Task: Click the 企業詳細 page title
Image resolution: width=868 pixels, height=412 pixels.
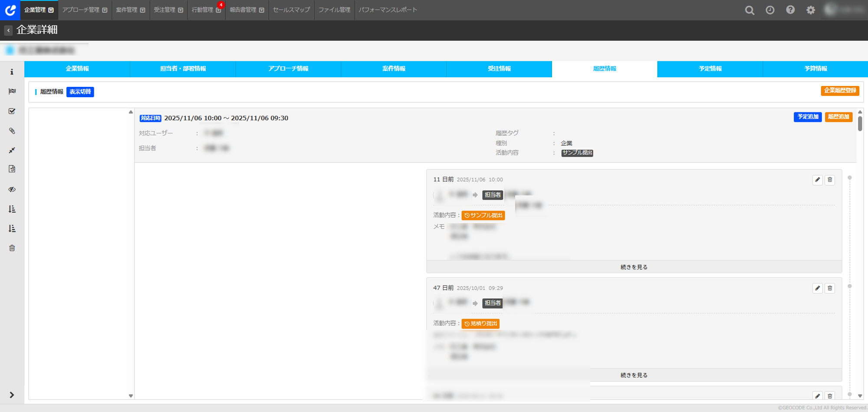Action: pos(37,30)
